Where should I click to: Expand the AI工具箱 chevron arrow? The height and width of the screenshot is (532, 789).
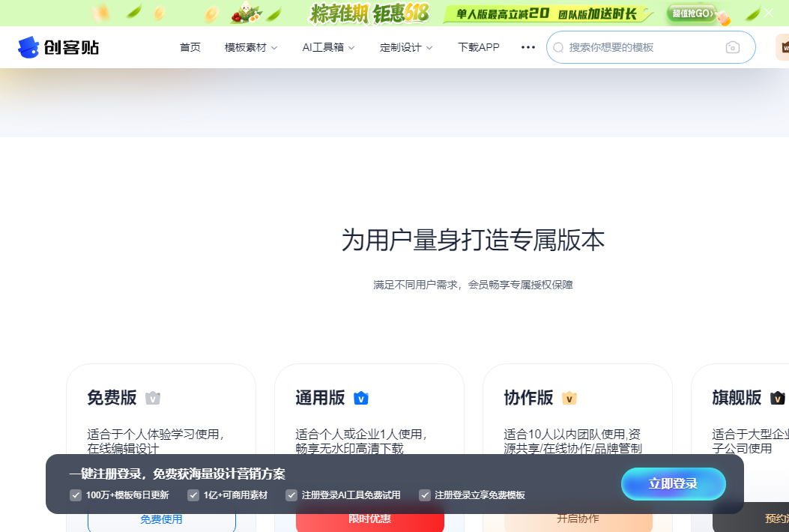[x=351, y=48]
